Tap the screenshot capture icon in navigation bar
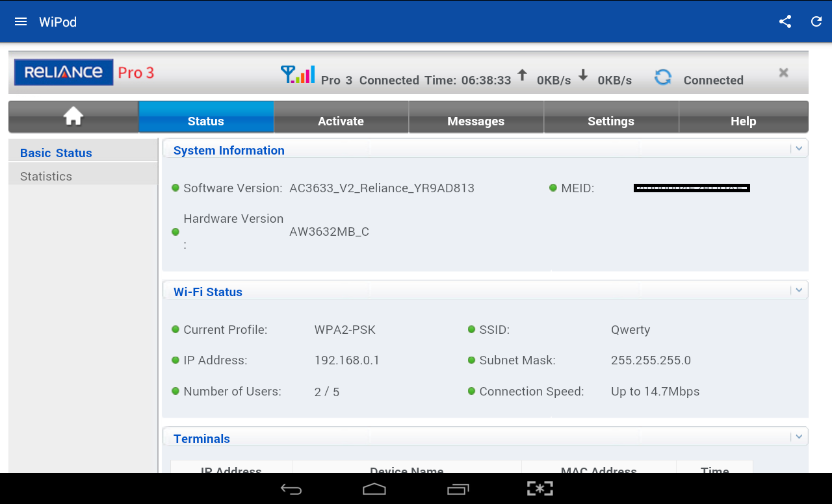The width and height of the screenshot is (832, 504). pos(540,489)
